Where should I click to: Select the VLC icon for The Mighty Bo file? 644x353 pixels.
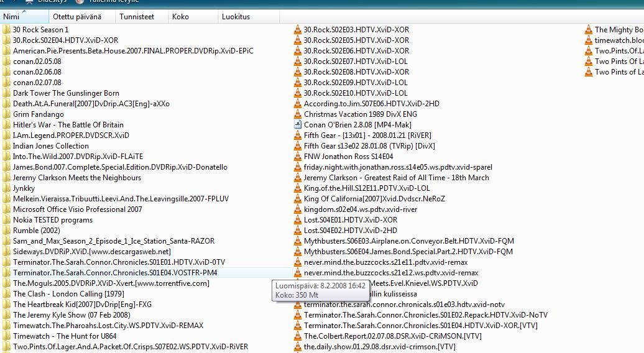(589, 30)
